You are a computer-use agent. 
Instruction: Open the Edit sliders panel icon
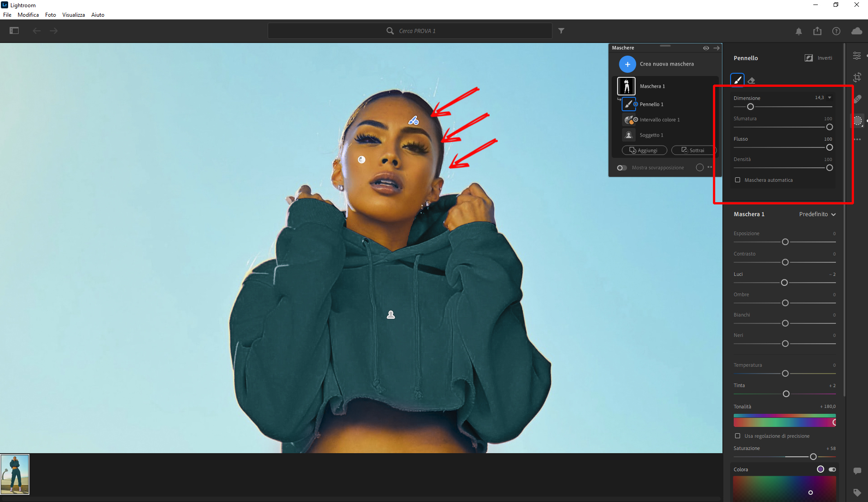point(857,56)
